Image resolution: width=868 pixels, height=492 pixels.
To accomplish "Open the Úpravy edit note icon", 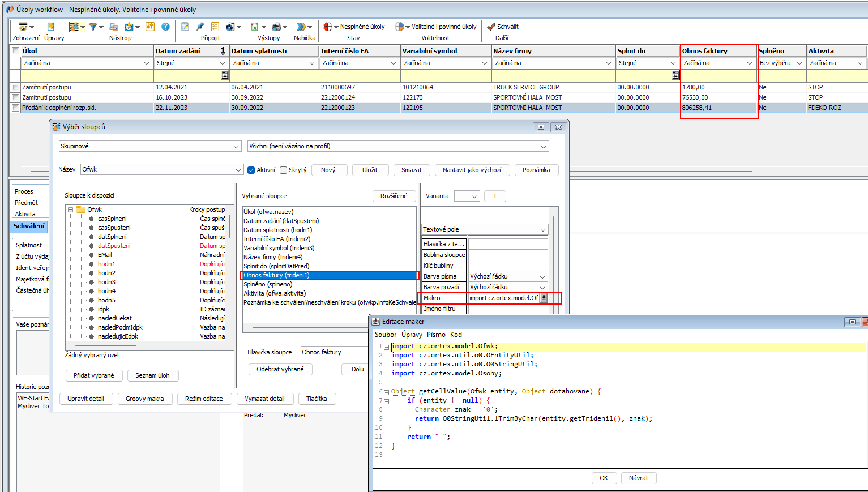I will pos(51,27).
